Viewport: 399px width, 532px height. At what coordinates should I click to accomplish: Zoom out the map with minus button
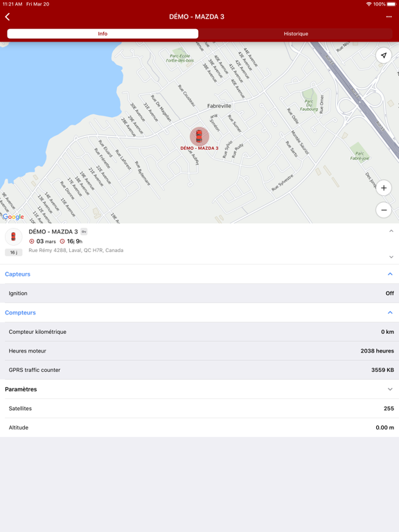tap(384, 210)
